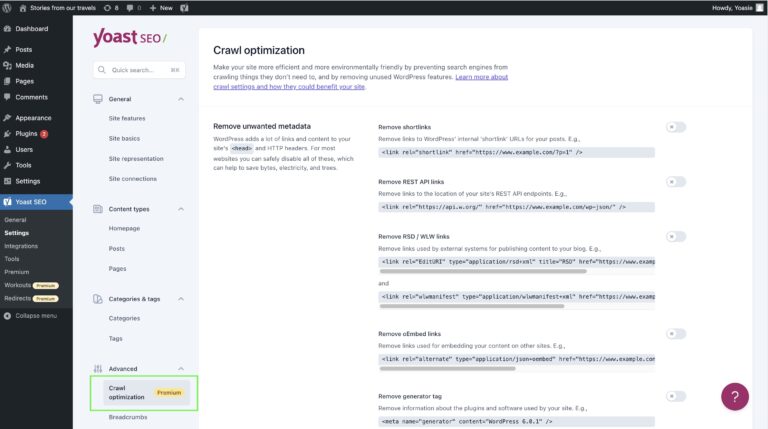Click the magnifier icon in Quick search
This screenshot has width=768, height=429.
tap(101, 70)
